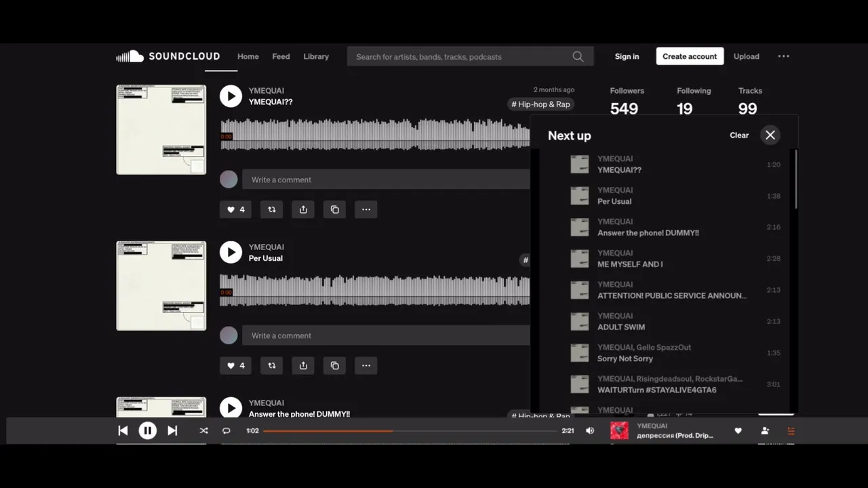Viewport: 868px width, 488px height.
Task: Toggle shuffle in the player bar
Action: (203, 430)
